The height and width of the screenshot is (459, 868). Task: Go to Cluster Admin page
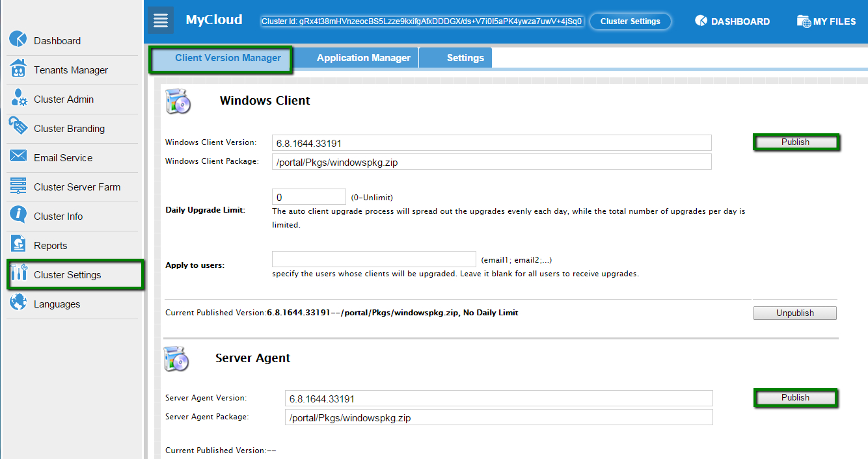64,99
